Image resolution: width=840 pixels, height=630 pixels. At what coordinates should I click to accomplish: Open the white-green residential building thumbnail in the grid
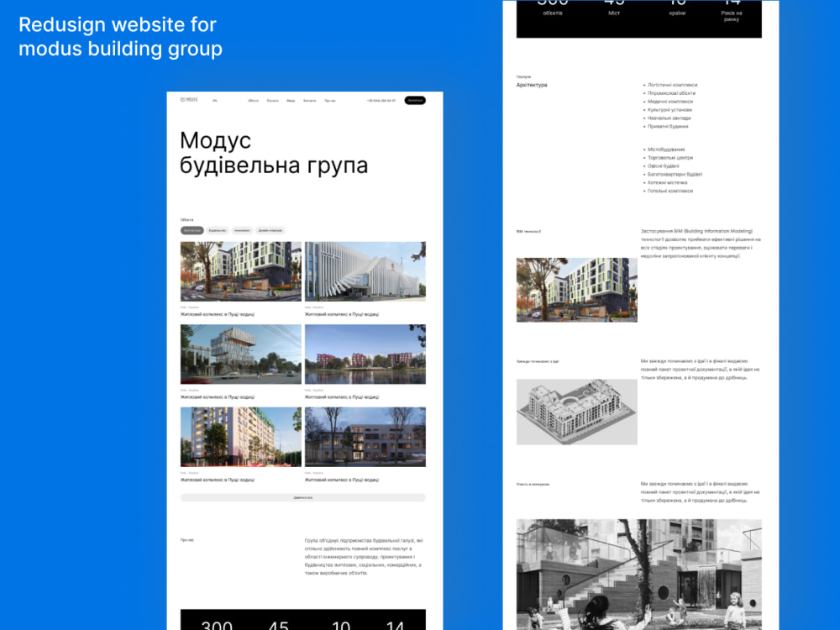(240, 271)
